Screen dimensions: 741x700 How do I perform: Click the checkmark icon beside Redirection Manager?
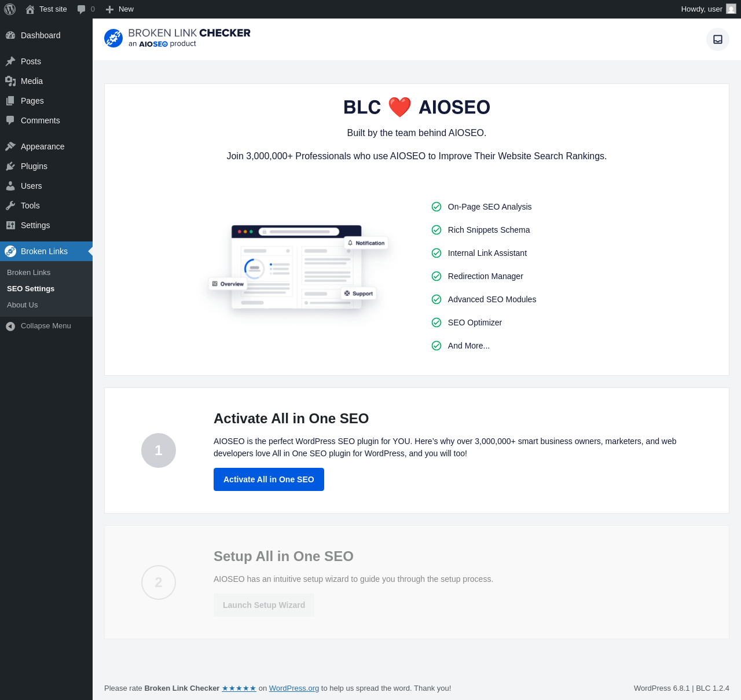tap(436, 276)
